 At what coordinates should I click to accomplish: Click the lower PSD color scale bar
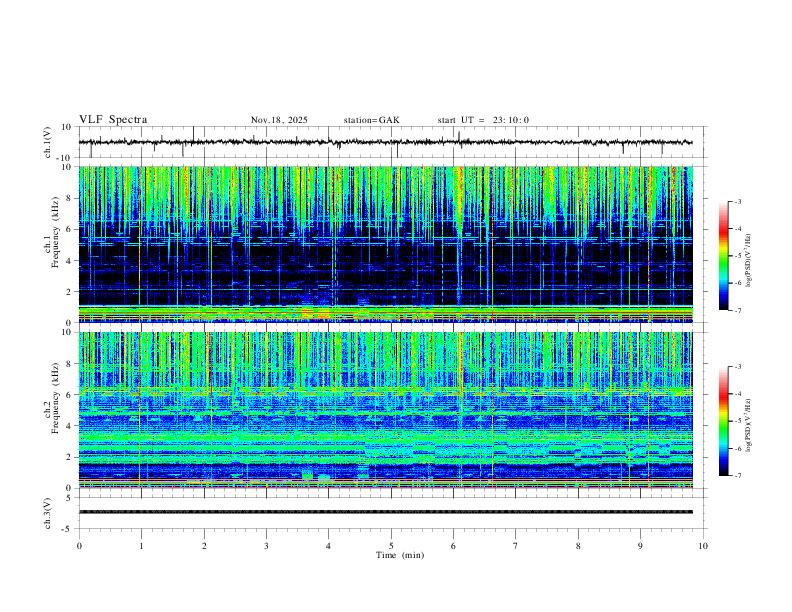[x=723, y=421]
